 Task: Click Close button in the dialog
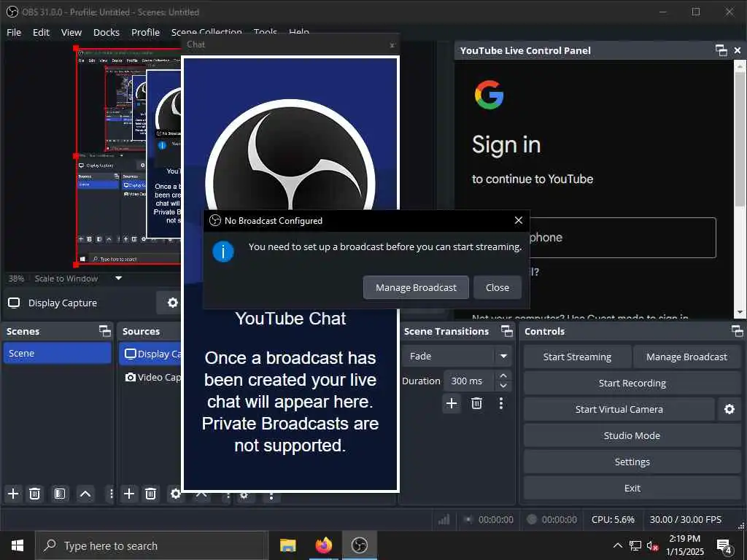(x=498, y=287)
